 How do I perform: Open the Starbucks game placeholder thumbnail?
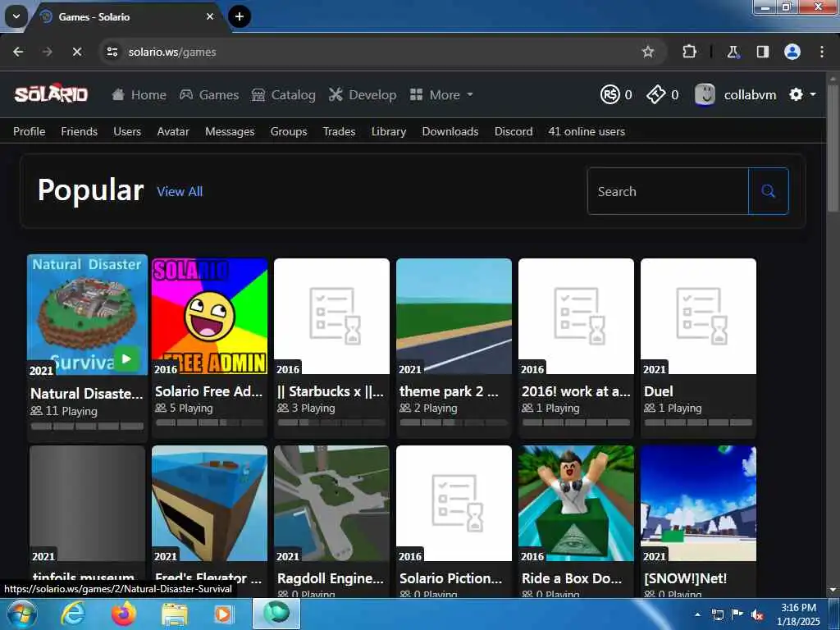331,316
